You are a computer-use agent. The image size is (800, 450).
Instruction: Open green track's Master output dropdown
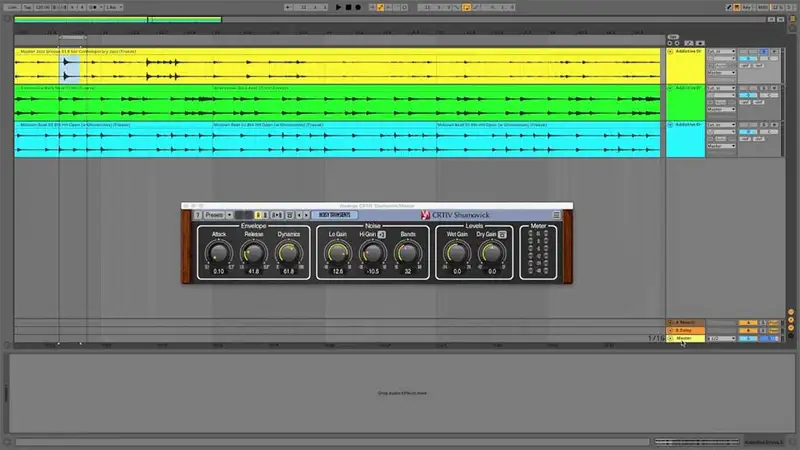721,109
